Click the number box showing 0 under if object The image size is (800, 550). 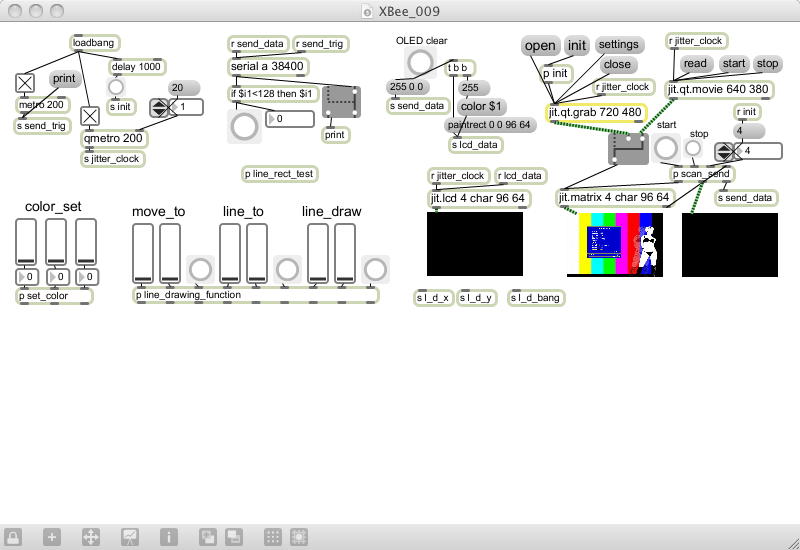click(x=290, y=118)
